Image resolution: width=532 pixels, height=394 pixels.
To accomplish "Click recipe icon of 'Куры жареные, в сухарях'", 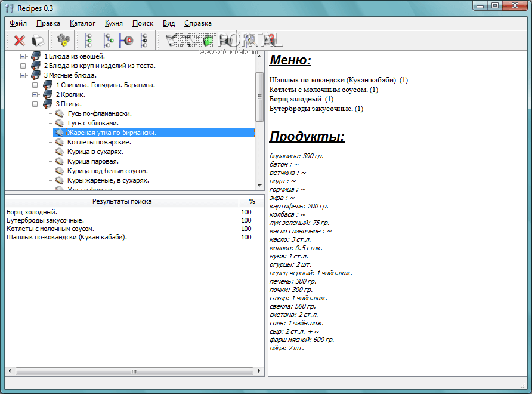I will (60, 180).
